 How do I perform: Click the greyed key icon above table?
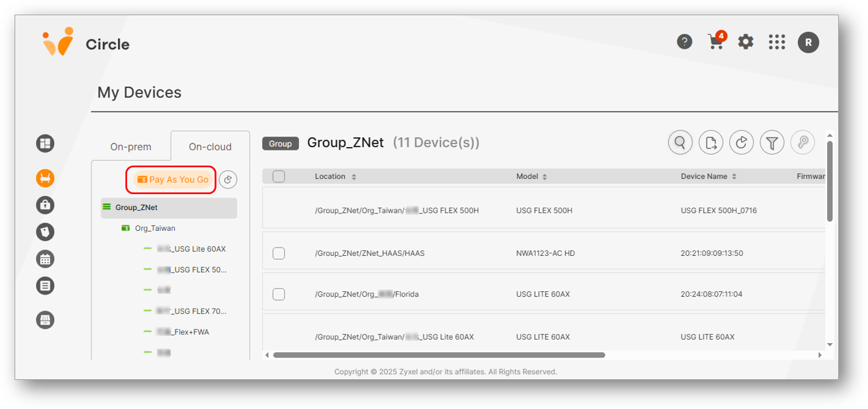(802, 143)
